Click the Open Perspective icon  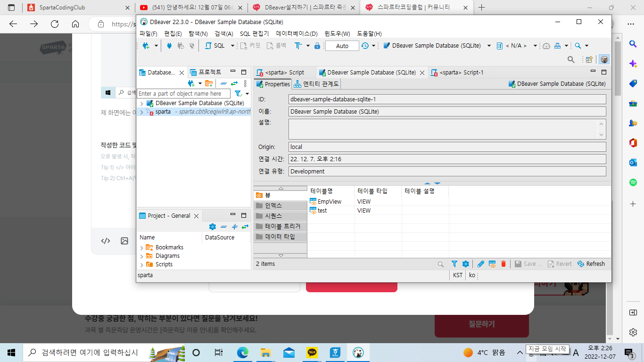[589, 59]
